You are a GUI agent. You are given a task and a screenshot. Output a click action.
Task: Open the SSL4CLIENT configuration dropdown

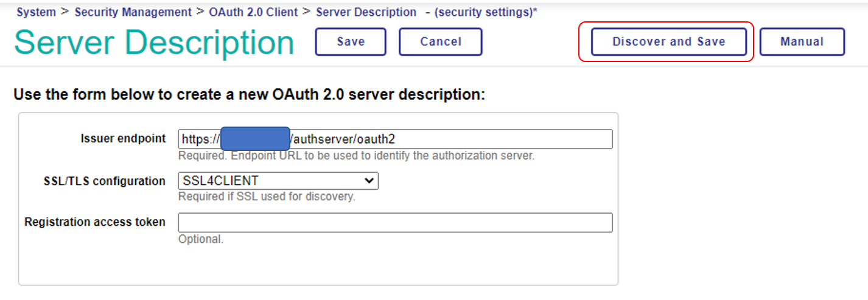pyautogui.click(x=278, y=181)
